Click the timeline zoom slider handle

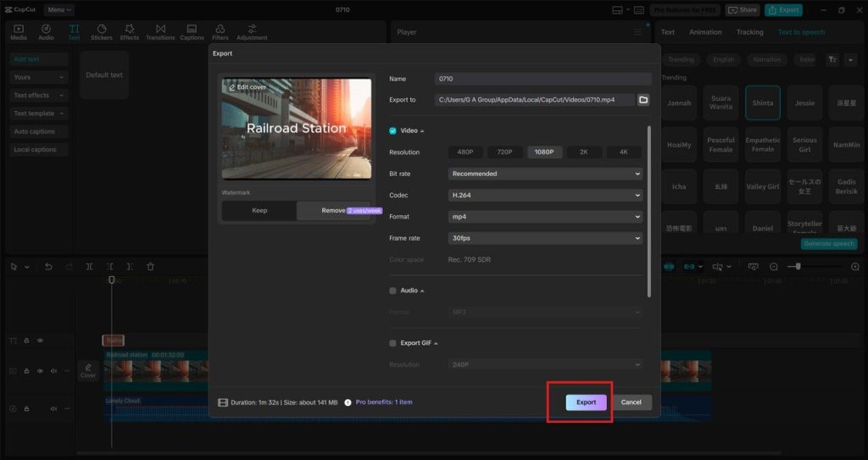[798, 267]
